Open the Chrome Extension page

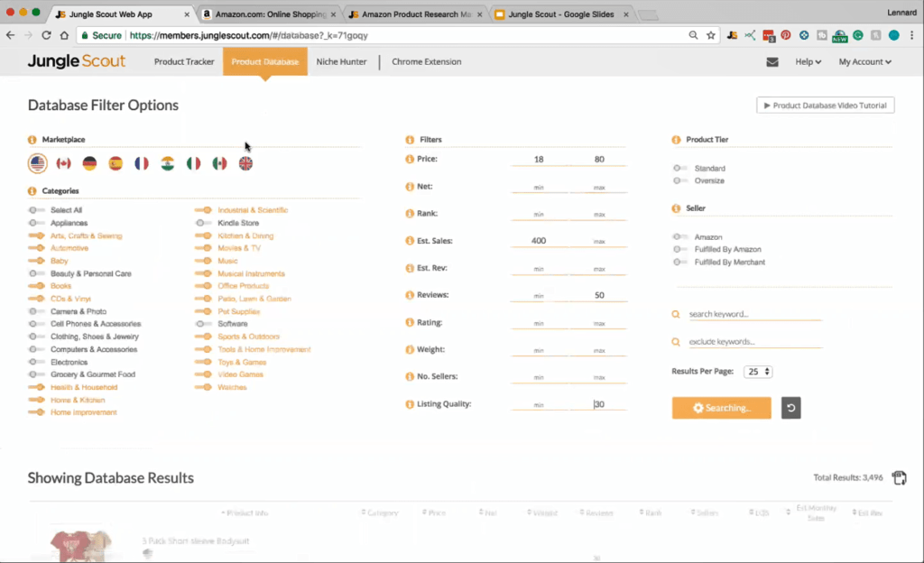point(427,62)
